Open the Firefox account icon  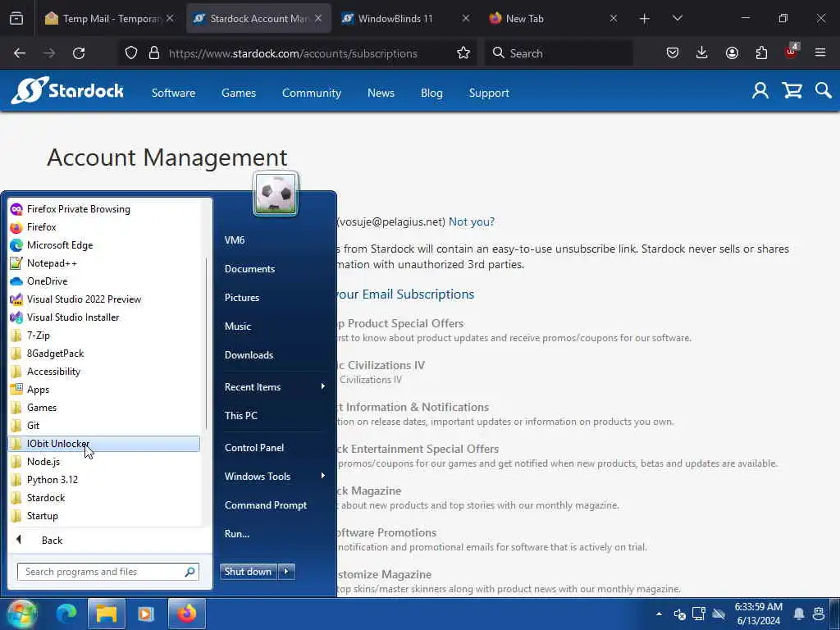[732, 53]
